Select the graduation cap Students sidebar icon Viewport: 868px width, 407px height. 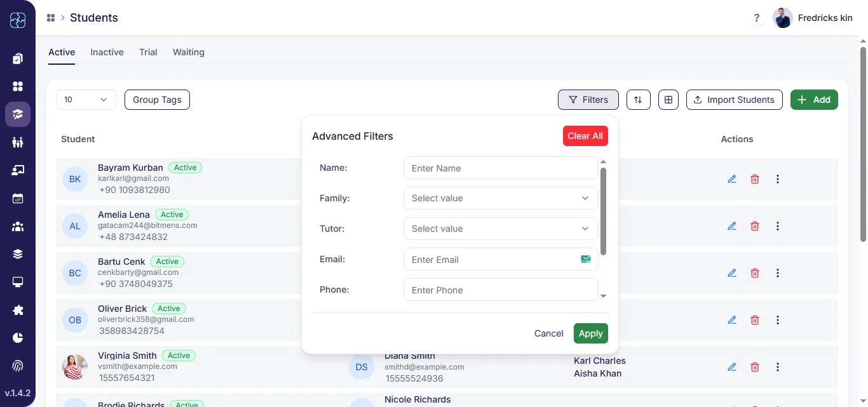tap(18, 114)
